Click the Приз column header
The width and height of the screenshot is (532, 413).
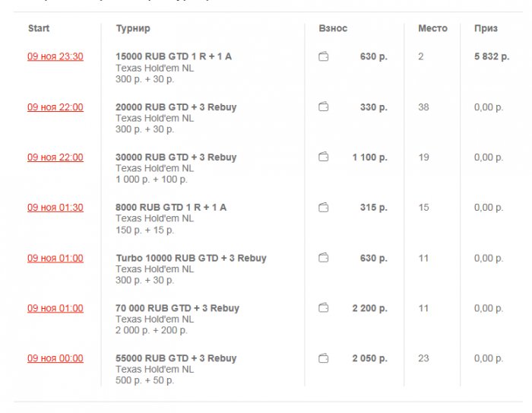click(486, 28)
